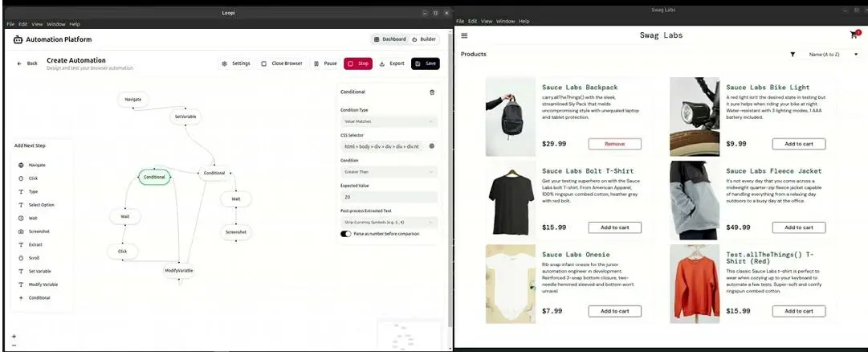Viewport: 868px width, 352px height.
Task: Open the Sauce Labs Fleece Jacket title link
Action: (774, 171)
